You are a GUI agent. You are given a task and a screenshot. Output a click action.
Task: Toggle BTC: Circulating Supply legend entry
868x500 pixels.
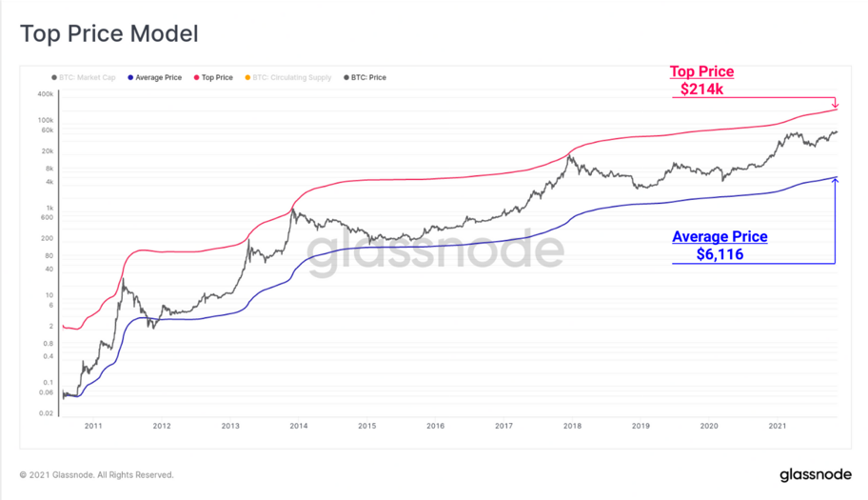coord(287,77)
